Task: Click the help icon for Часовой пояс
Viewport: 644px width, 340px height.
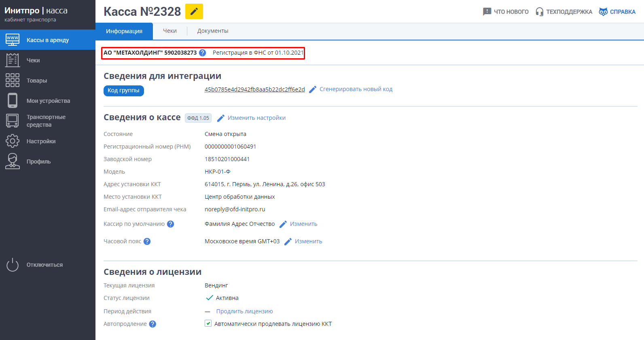Action: [x=147, y=241]
